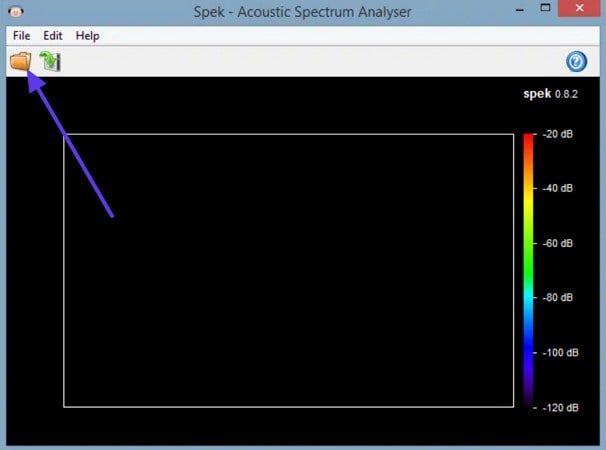The image size is (606, 450).
Task: Click the -100 dB scale label
Action: click(560, 353)
